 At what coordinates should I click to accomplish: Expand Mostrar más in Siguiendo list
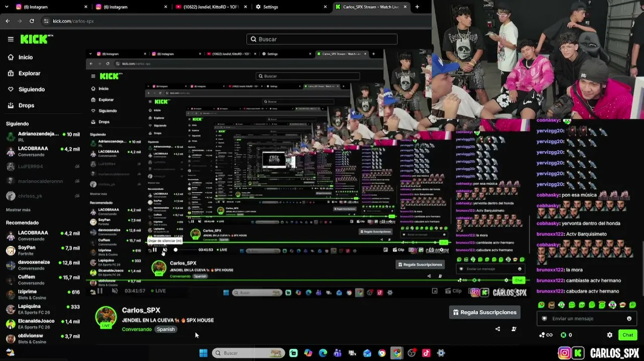(18, 210)
